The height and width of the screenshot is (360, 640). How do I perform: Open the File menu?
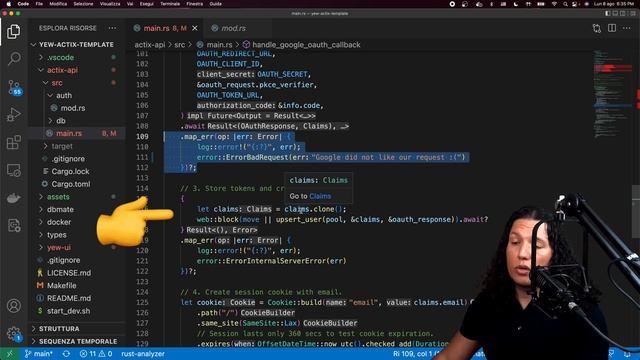[39, 4]
